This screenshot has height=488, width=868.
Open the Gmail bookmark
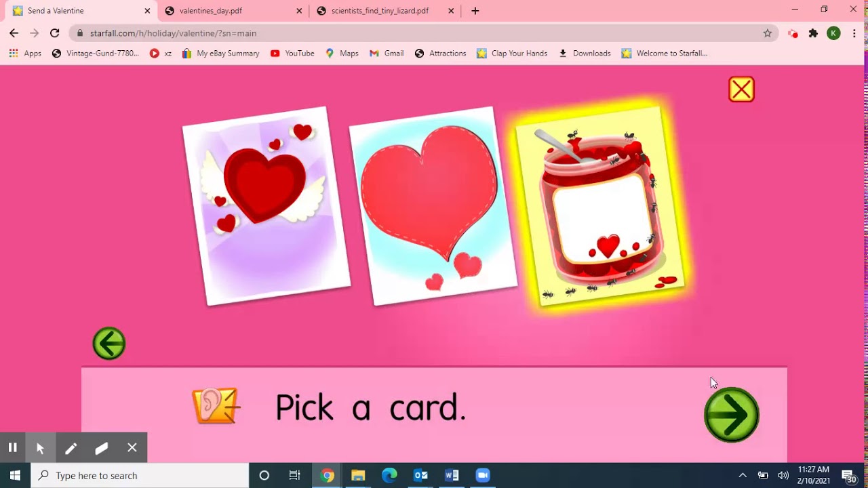pos(387,54)
